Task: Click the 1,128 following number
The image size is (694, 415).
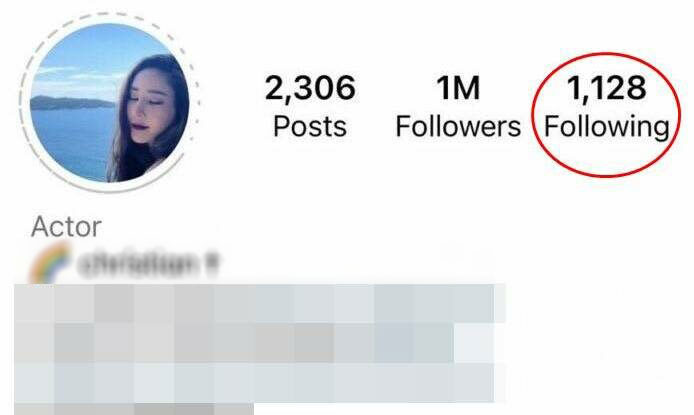Action: click(606, 88)
